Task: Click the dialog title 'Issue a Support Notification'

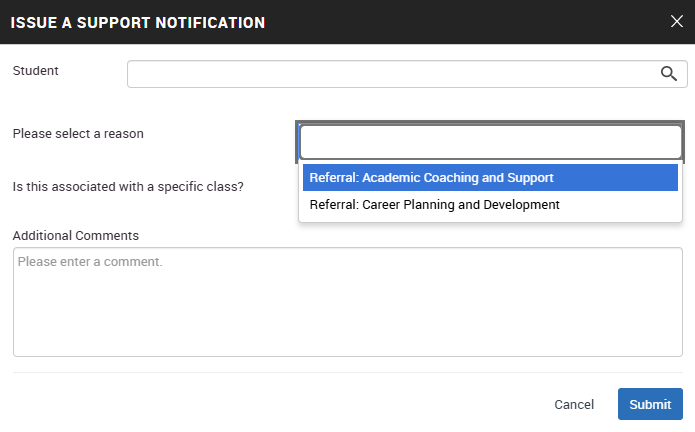Action: 138,22
